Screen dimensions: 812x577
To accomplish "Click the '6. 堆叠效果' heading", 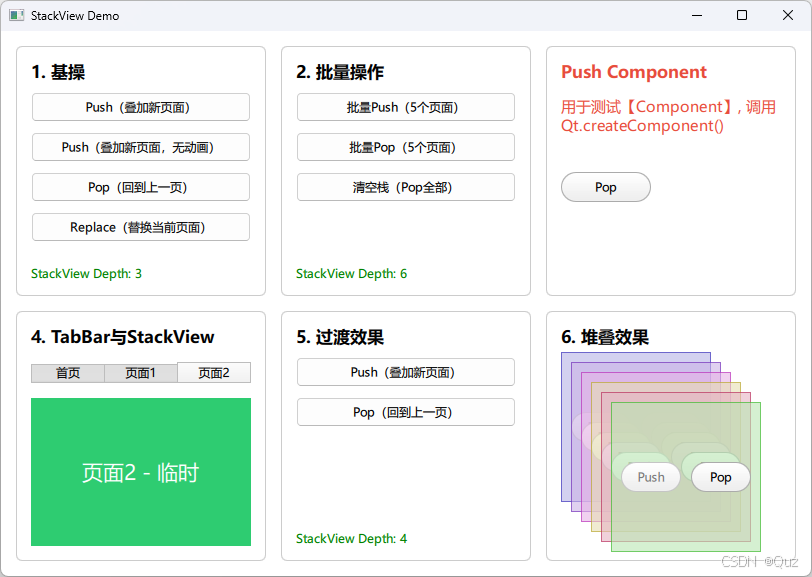I will (x=605, y=337).
